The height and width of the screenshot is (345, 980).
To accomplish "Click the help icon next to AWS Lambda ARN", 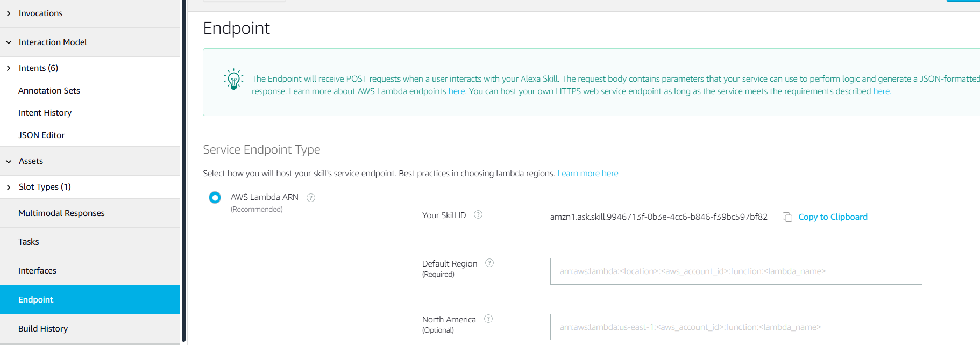I will point(311,198).
